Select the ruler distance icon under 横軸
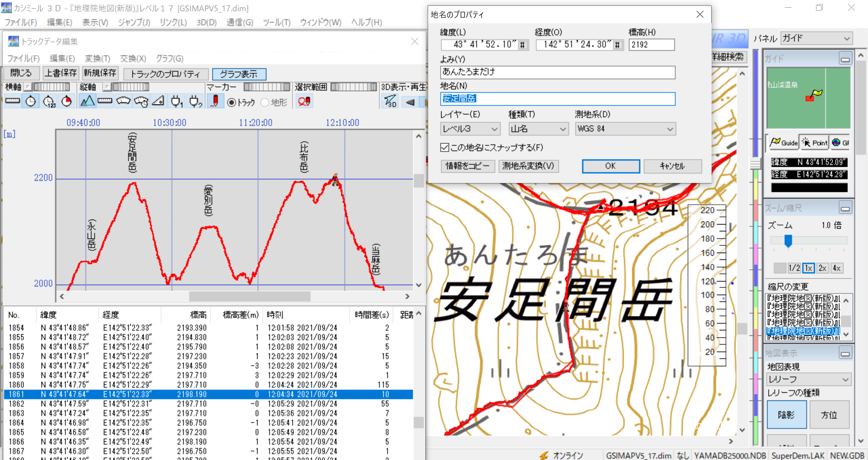Image resolution: width=868 pixels, height=460 pixels. point(13,101)
